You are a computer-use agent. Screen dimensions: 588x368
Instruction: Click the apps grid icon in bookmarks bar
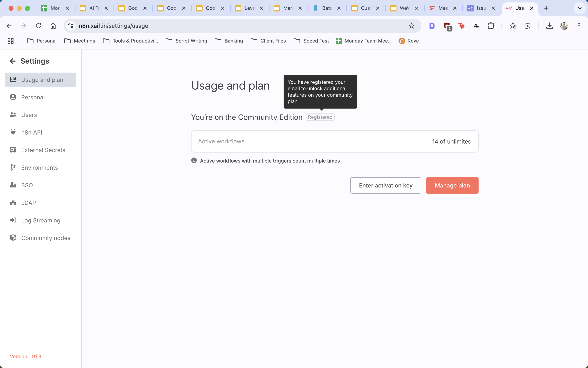pyautogui.click(x=10, y=41)
